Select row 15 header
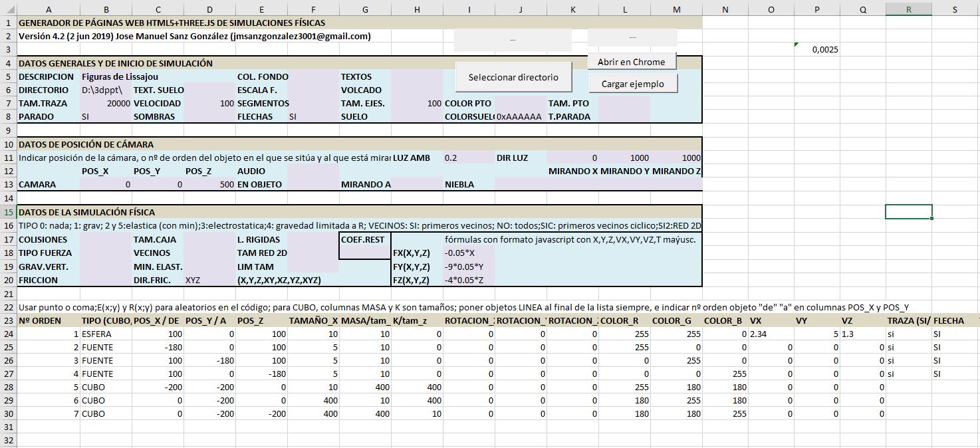 click(x=9, y=212)
